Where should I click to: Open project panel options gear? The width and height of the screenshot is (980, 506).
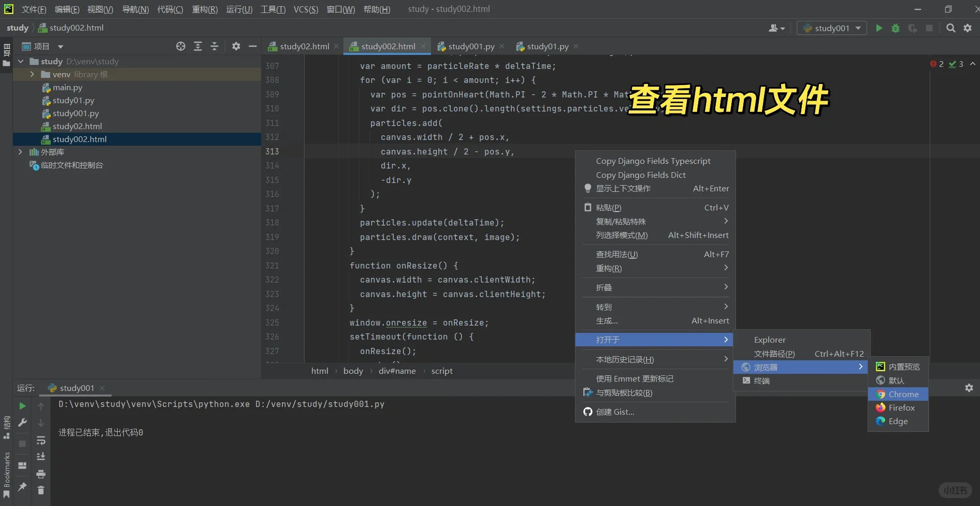tap(236, 46)
